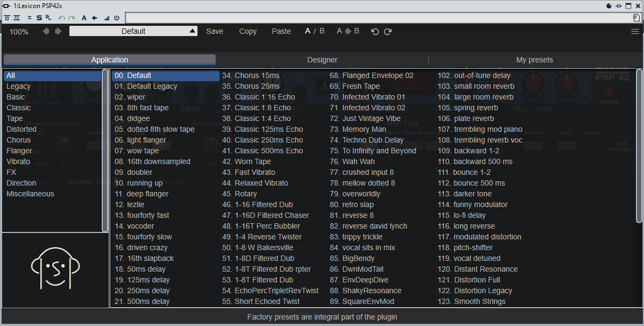The height and width of the screenshot is (326, 644).
Task: Select the Distorted category
Action: click(x=52, y=129)
